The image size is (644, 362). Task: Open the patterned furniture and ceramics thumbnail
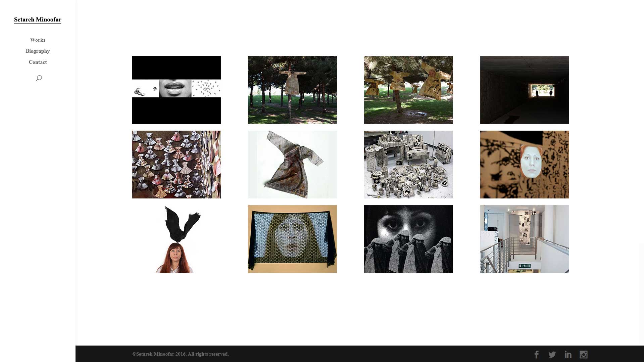pyautogui.click(x=408, y=164)
